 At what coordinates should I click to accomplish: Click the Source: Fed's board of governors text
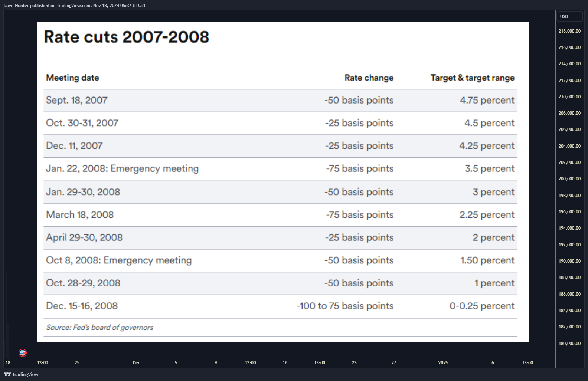coord(99,328)
